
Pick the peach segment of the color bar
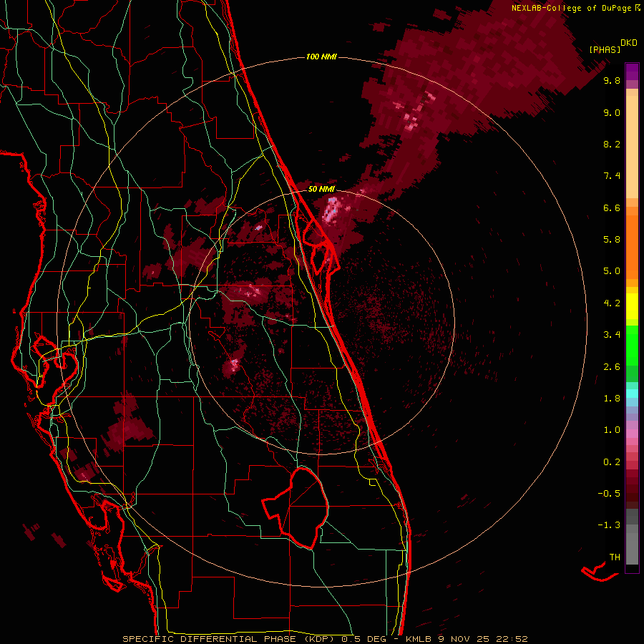pos(632,147)
